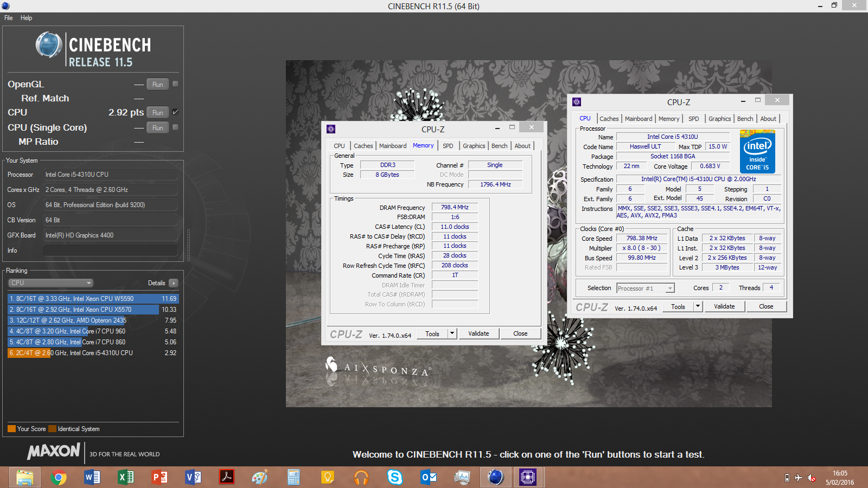
Task: Open the CPU ranking dropdown
Action: (50, 283)
